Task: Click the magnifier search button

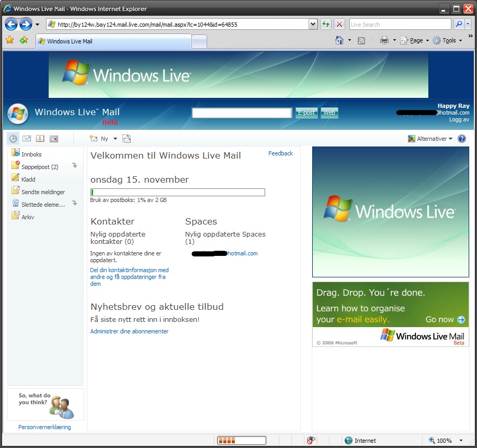Action: click(459, 24)
